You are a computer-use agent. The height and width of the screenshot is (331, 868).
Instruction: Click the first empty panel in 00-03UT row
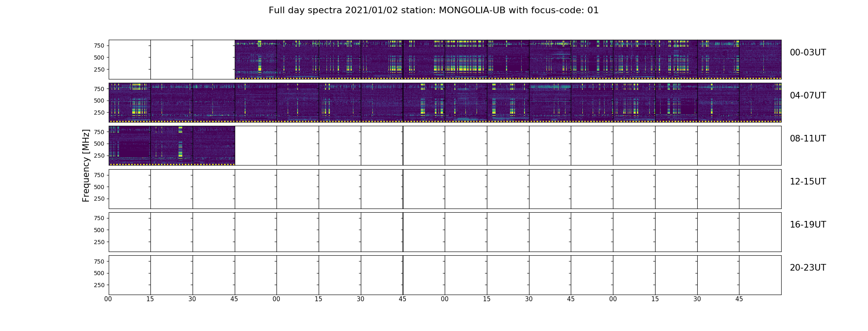click(130, 60)
